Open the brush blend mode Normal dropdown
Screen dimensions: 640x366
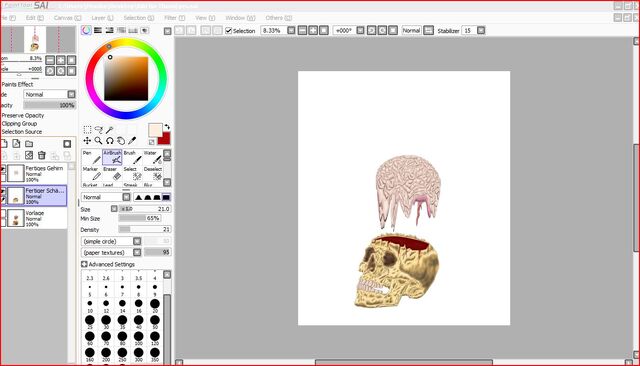(x=127, y=197)
